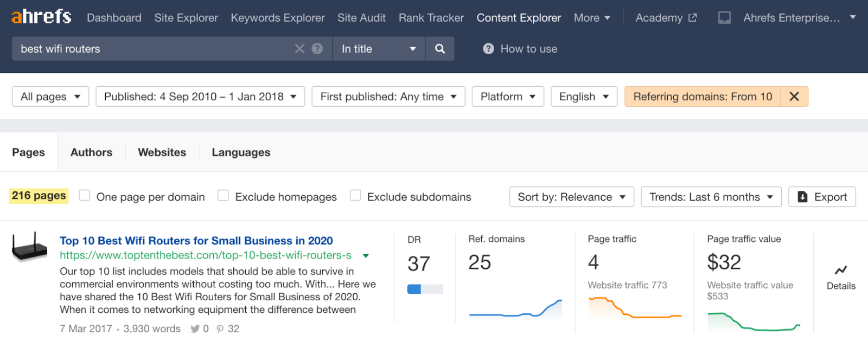The height and width of the screenshot is (348, 868).
Task: Check the Exclude subdomains option
Action: (x=355, y=196)
